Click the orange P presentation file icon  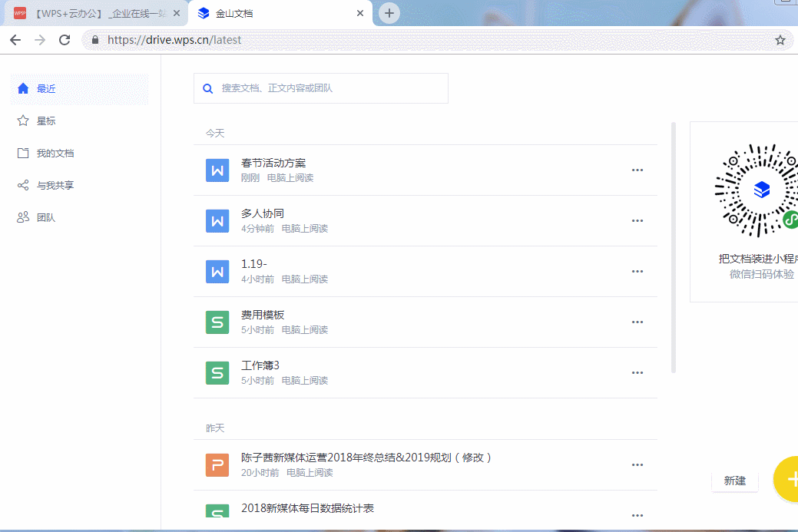point(217,464)
